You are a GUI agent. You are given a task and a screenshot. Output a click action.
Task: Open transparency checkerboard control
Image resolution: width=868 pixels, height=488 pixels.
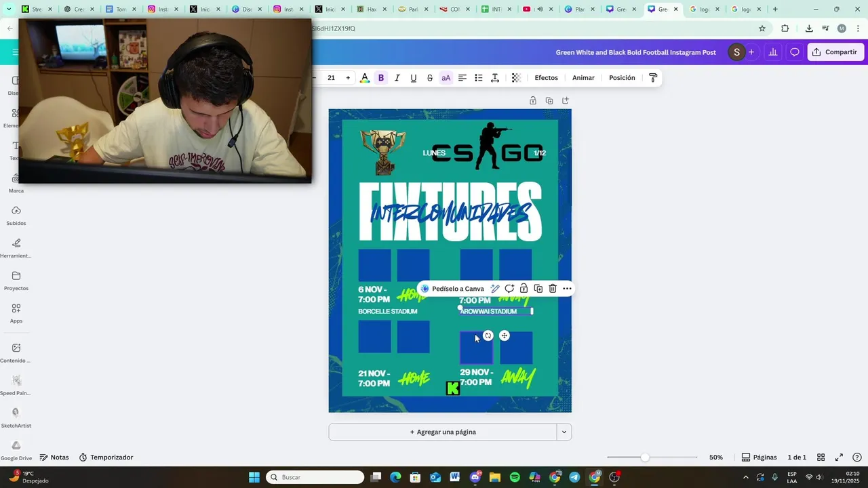pyautogui.click(x=516, y=78)
